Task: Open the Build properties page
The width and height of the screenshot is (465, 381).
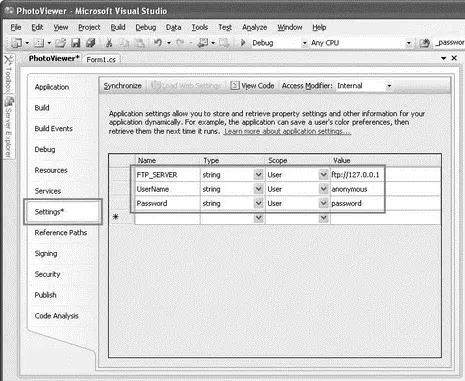Action: point(42,108)
